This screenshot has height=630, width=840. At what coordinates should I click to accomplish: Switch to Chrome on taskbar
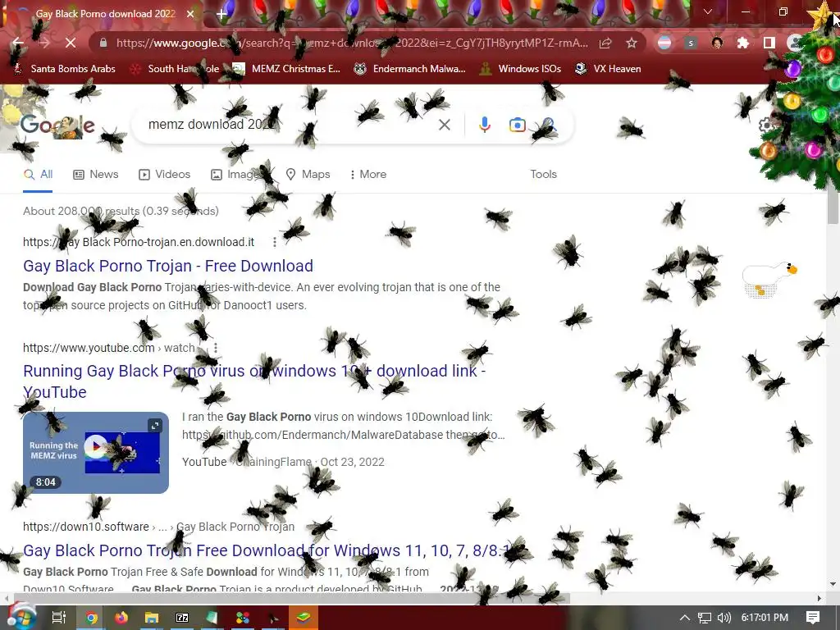92,618
